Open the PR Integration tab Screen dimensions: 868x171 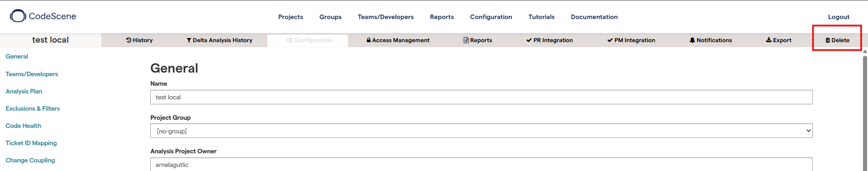[549, 40]
